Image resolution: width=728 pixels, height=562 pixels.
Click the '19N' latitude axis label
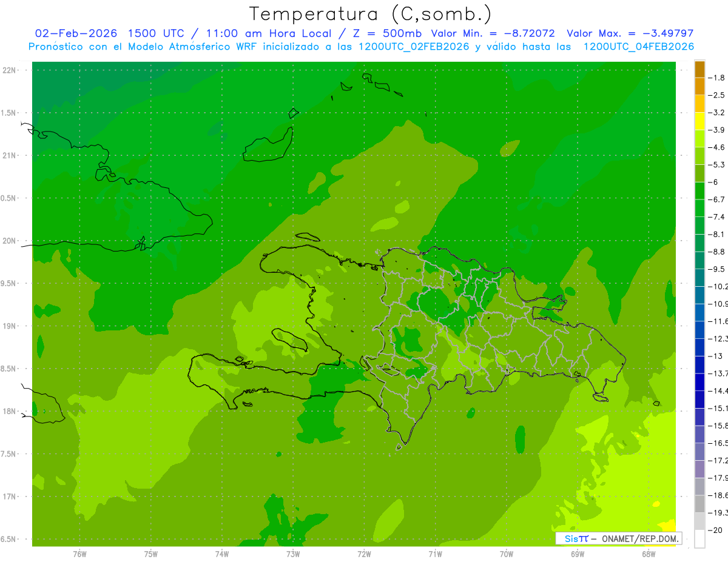(9, 326)
